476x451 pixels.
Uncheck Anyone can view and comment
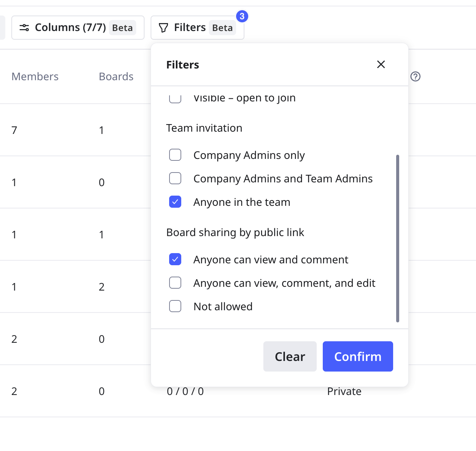pyautogui.click(x=175, y=260)
